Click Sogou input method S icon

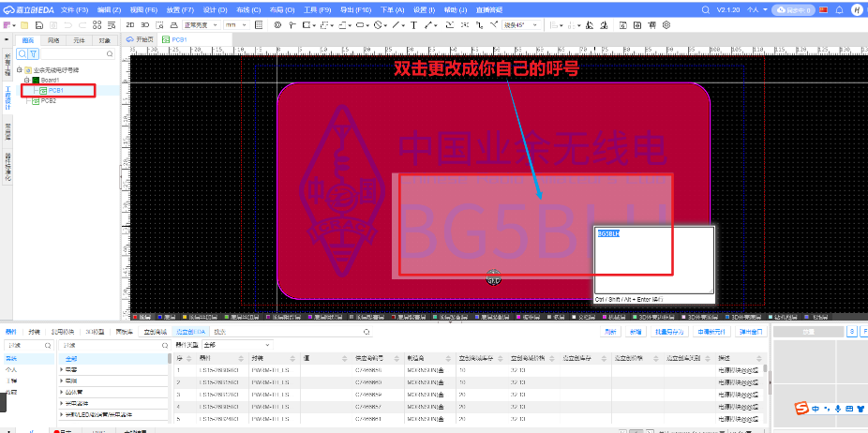coord(801,409)
